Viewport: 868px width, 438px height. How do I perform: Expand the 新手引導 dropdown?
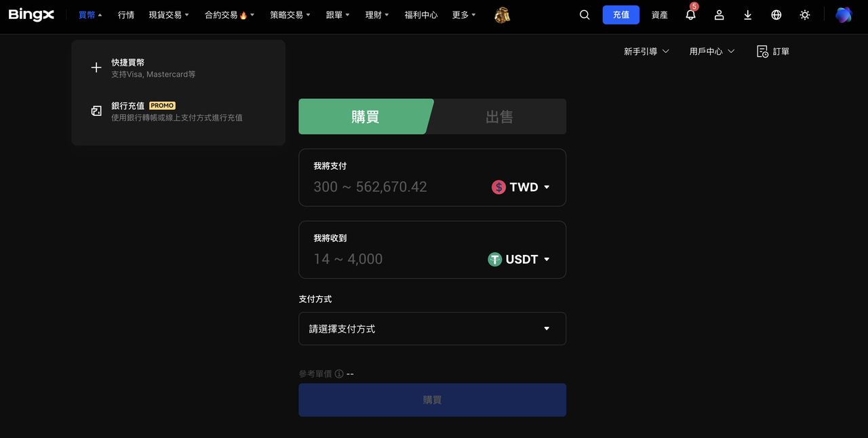point(646,52)
